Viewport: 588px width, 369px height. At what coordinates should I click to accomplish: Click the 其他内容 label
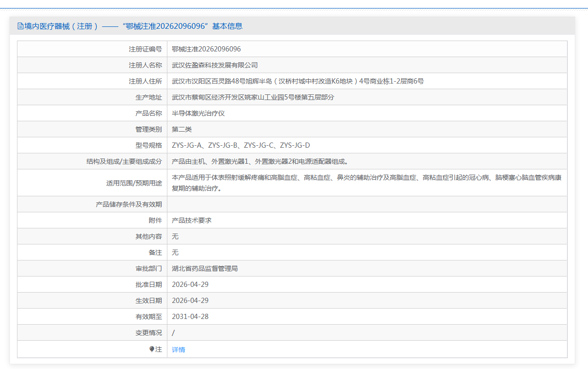149,236
